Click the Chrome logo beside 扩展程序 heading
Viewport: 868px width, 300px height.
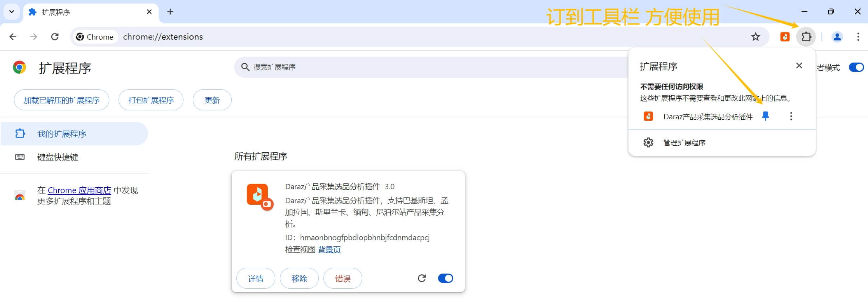pos(19,67)
